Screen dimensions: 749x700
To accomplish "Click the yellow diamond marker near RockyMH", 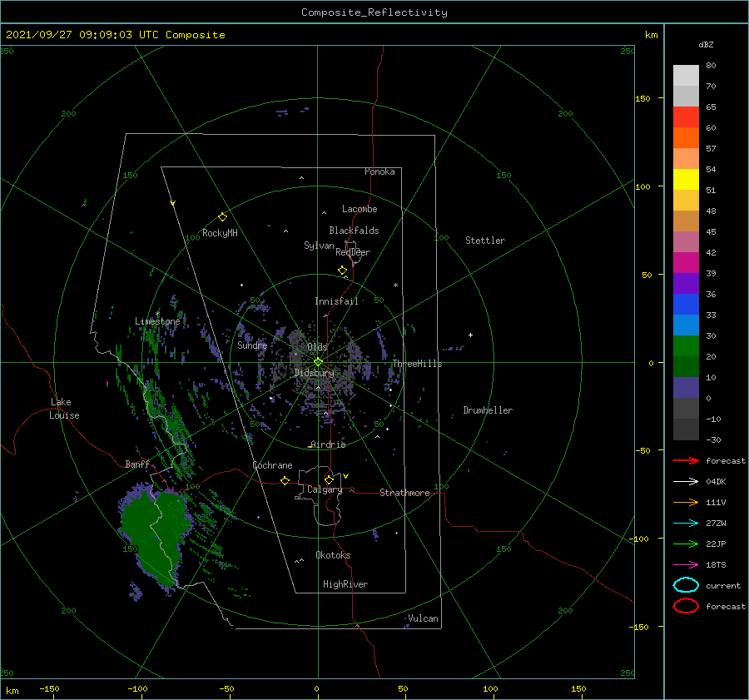I will 222,217.
